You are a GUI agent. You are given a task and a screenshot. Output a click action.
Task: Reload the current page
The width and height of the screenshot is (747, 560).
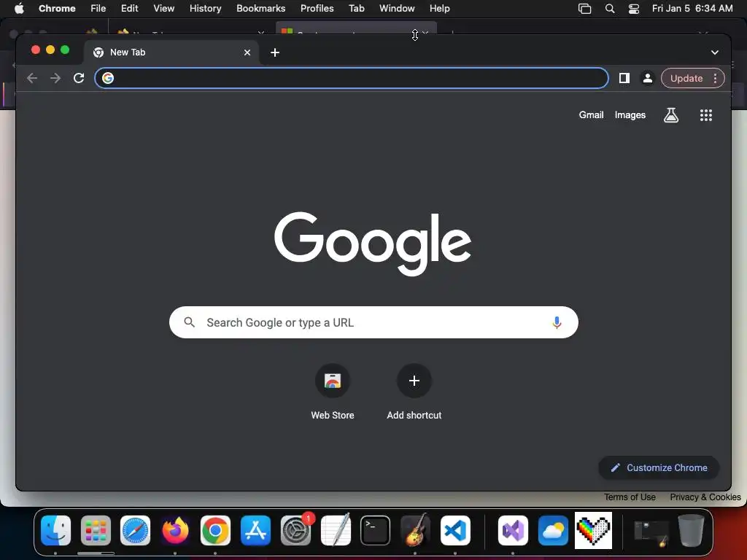coord(79,78)
